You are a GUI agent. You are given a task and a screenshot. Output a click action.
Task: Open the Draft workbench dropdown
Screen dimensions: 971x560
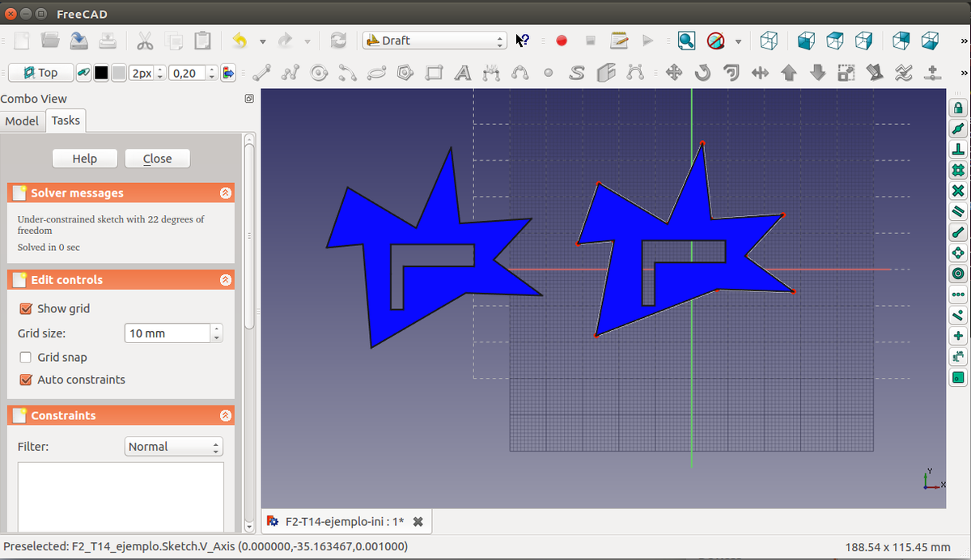[x=435, y=40]
